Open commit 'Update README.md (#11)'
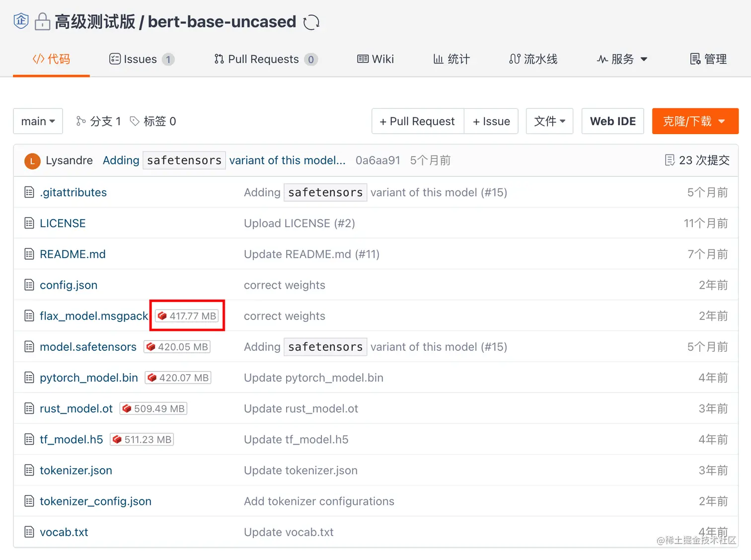 (311, 254)
